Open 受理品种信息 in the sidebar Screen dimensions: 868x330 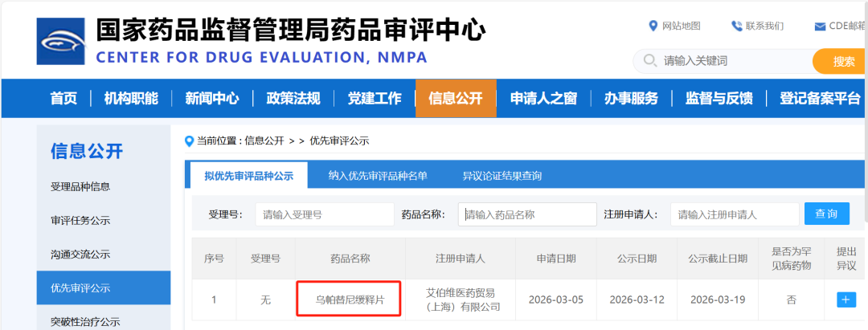[80, 186]
